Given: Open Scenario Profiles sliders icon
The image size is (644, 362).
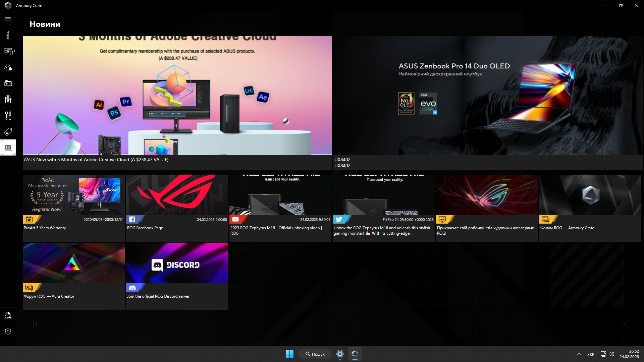Looking at the screenshot, I should [8, 99].
